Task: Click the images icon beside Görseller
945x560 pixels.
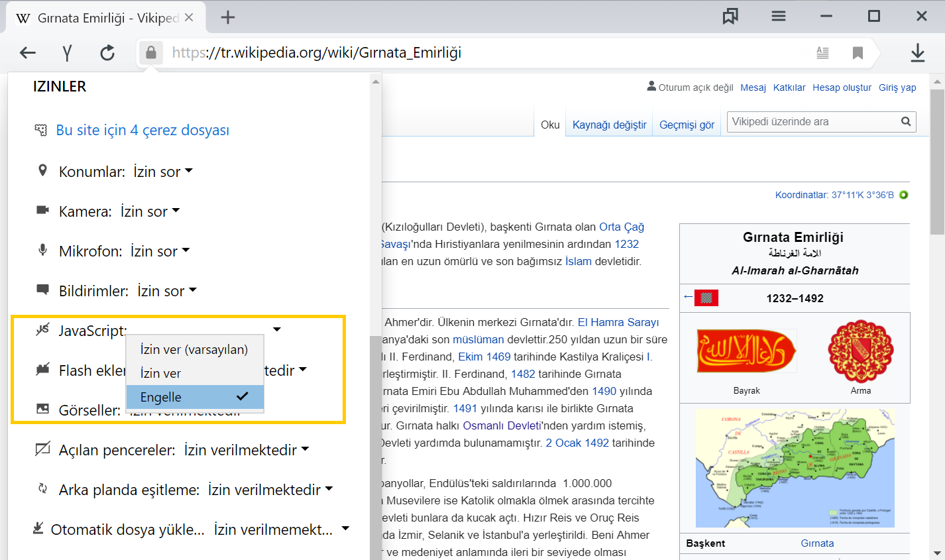Action: point(43,409)
